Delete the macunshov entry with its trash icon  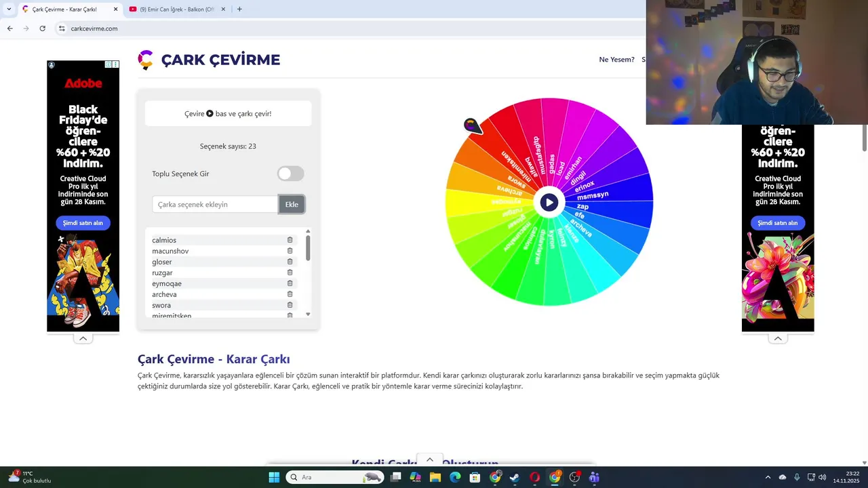click(290, 251)
